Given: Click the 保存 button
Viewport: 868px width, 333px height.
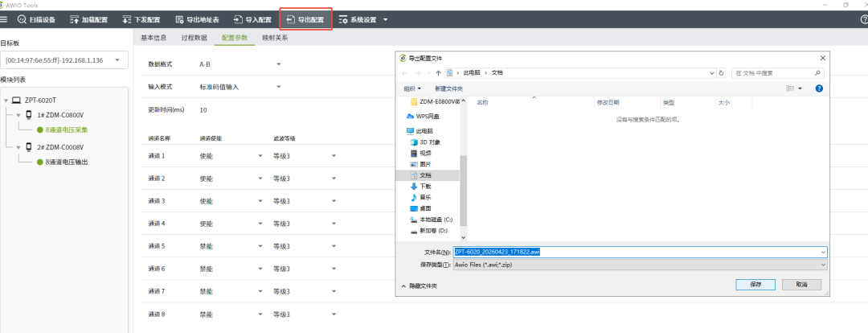Looking at the screenshot, I should pyautogui.click(x=755, y=284).
